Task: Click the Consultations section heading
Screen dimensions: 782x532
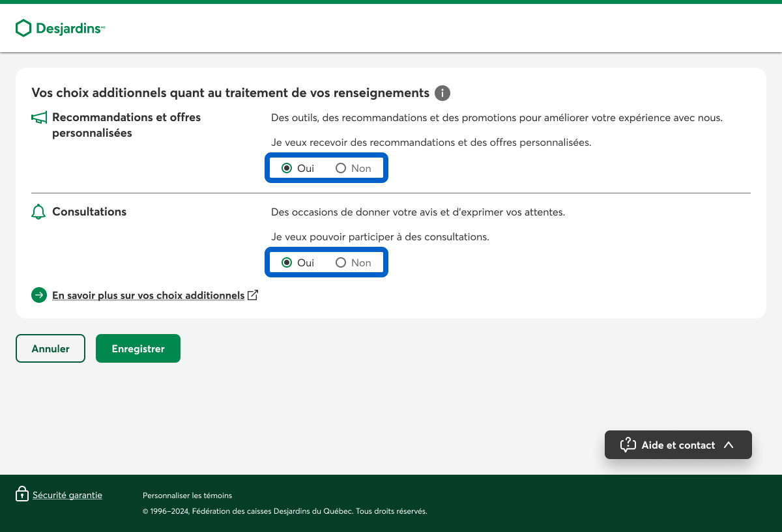Action: coord(89,212)
